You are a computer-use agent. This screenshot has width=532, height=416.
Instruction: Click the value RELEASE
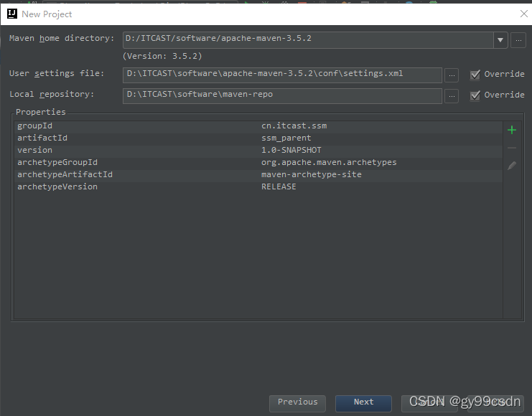pyautogui.click(x=279, y=186)
